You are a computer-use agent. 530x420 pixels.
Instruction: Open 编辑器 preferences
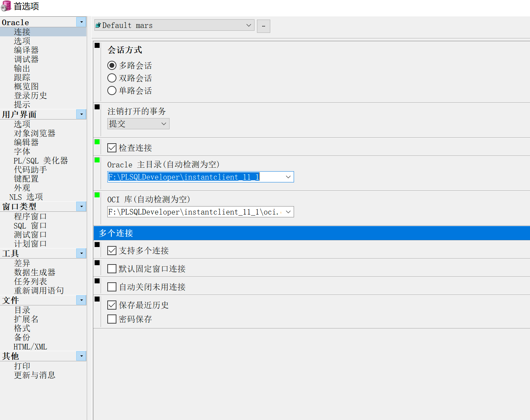(x=26, y=142)
